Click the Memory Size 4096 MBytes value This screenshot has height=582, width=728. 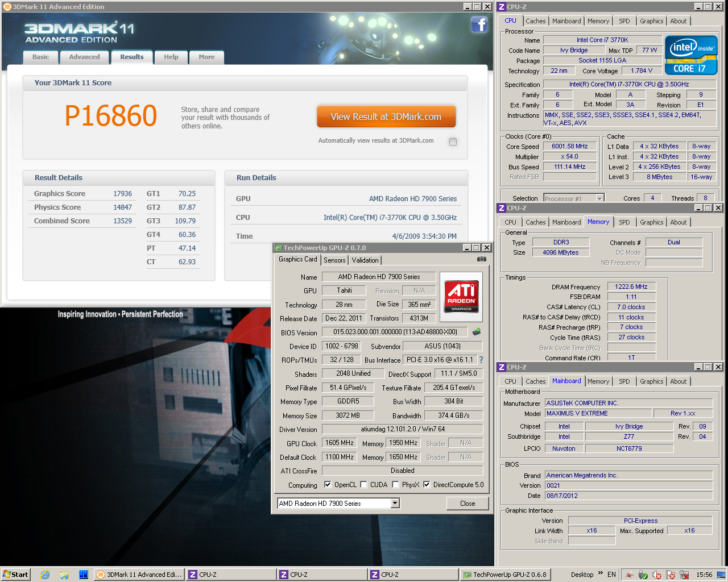click(x=561, y=252)
